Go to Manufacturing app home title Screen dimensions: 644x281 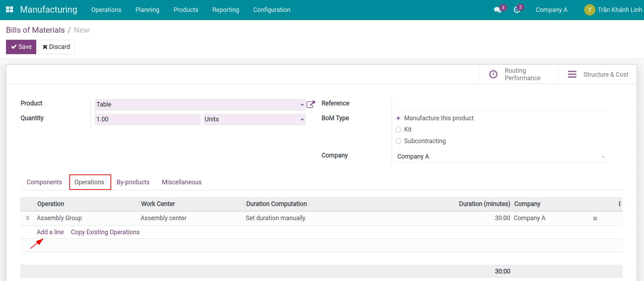(x=49, y=9)
